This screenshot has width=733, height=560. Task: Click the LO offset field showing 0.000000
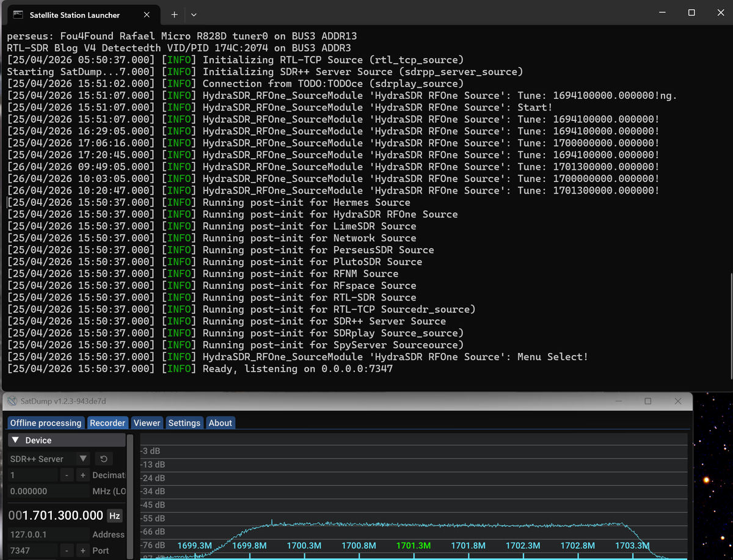49,491
